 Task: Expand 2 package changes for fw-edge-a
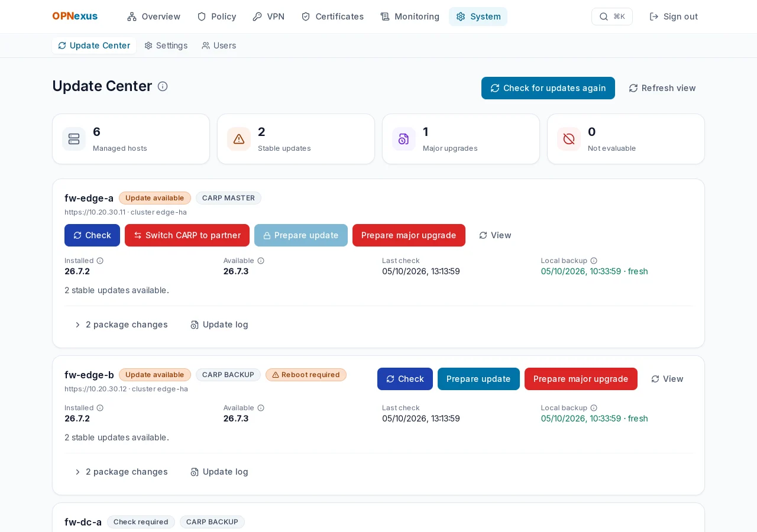coord(121,325)
